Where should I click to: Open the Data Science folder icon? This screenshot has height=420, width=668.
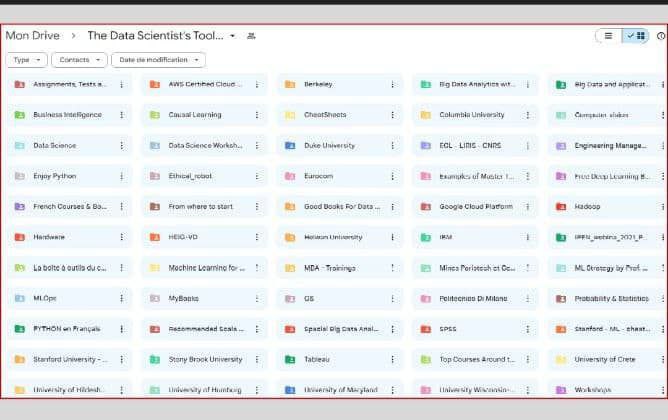[20, 146]
